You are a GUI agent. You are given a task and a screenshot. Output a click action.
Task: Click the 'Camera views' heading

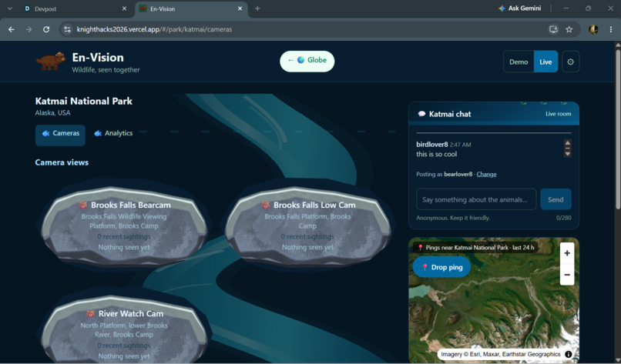click(62, 162)
